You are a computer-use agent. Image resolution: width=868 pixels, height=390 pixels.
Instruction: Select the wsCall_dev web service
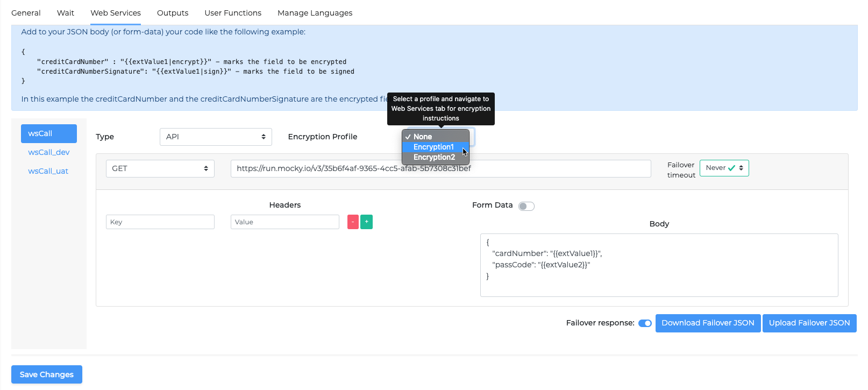point(49,152)
